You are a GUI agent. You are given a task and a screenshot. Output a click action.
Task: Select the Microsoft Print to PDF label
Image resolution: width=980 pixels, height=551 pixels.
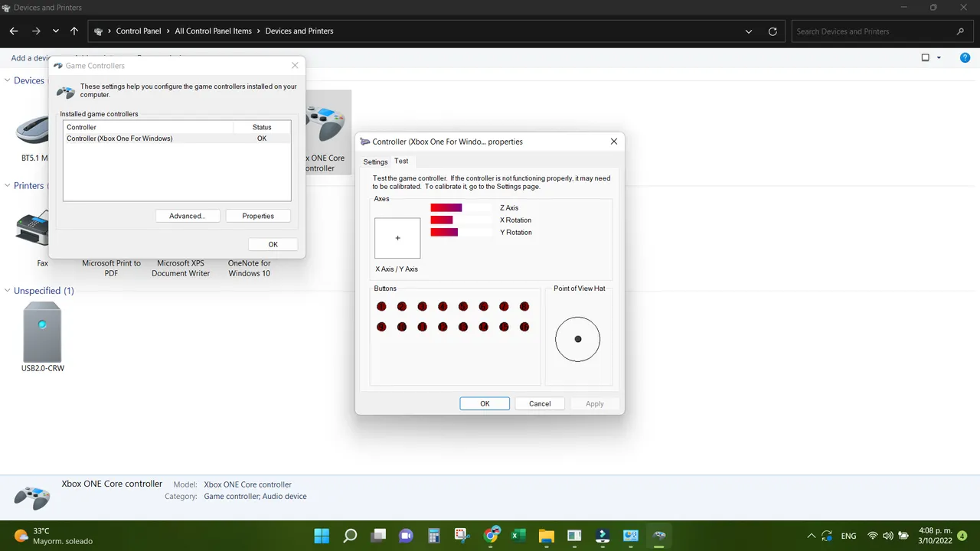click(112, 268)
